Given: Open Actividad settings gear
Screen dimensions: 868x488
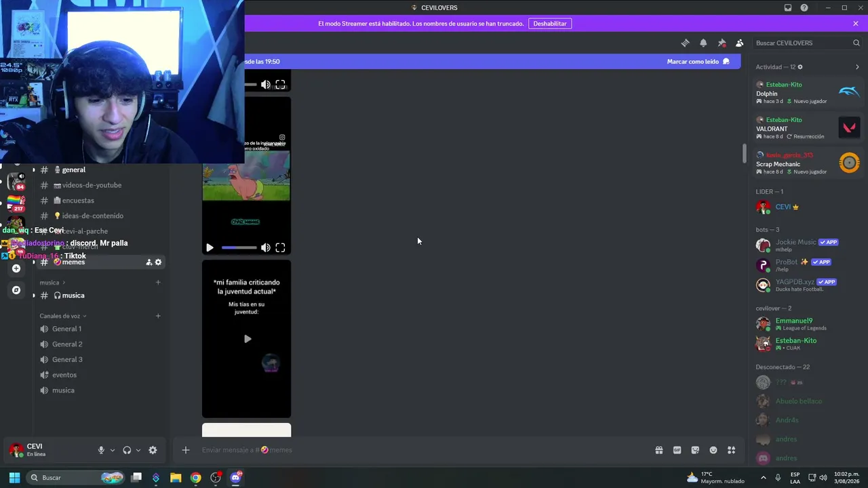Looking at the screenshot, I should 800,67.
